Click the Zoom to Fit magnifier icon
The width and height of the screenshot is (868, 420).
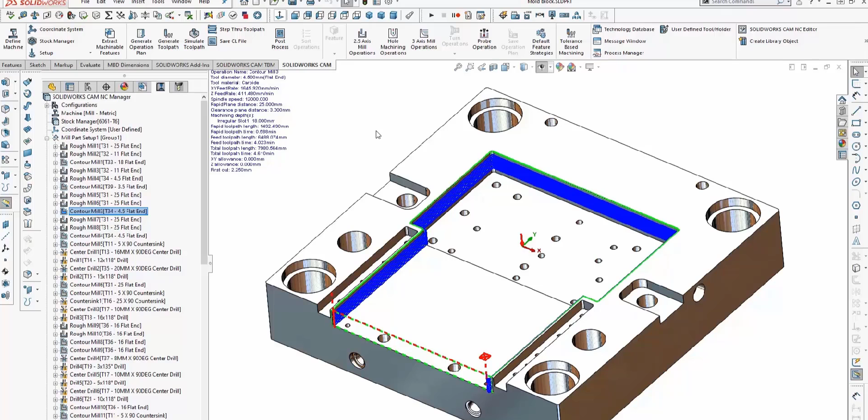coord(457,67)
